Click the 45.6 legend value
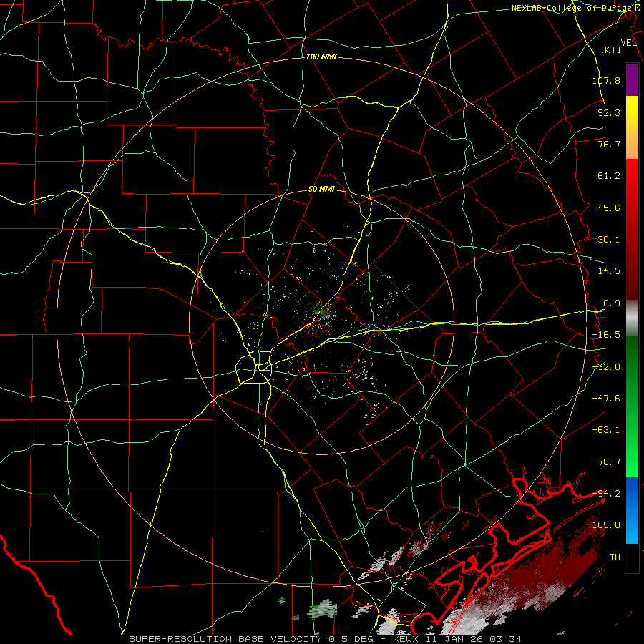 609,208
